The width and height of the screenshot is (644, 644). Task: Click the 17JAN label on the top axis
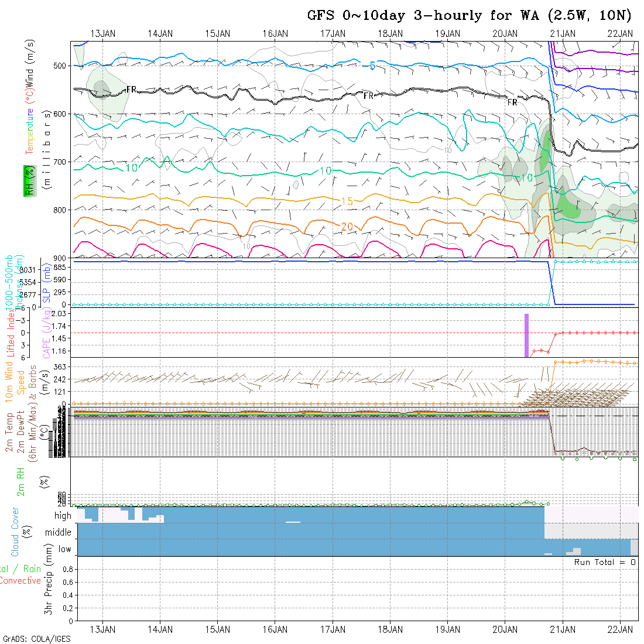click(x=333, y=33)
